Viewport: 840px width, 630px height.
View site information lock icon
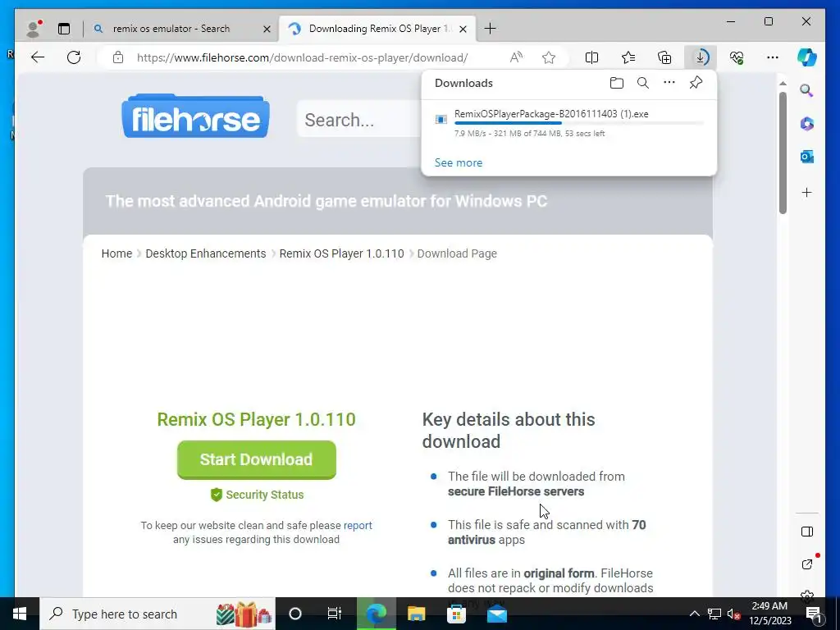click(118, 57)
